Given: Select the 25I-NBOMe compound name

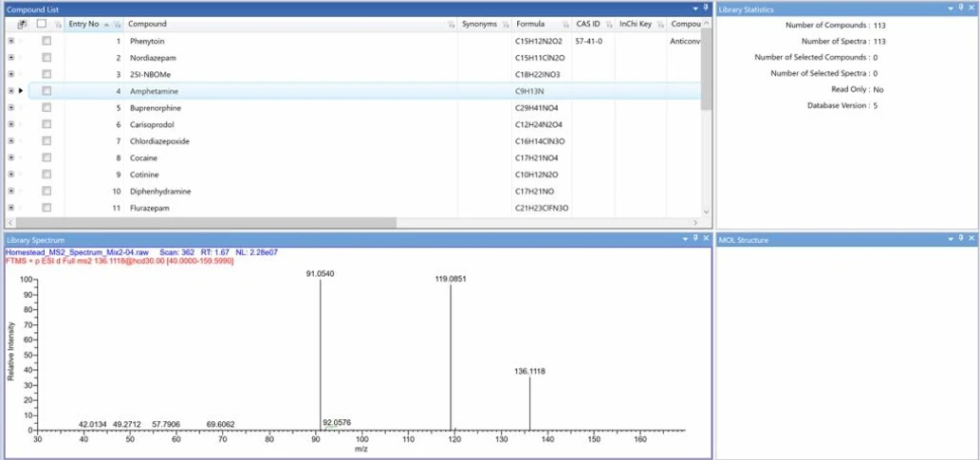Looking at the screenshot, I should pos(148,74).
